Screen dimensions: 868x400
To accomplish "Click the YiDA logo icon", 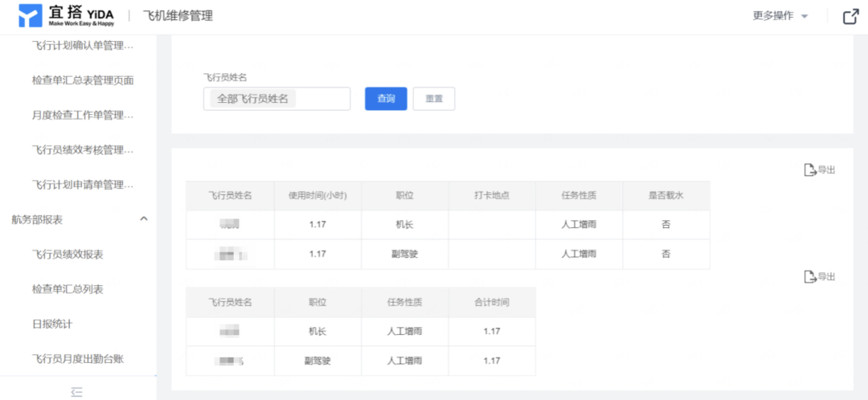I will pos(30,16).
